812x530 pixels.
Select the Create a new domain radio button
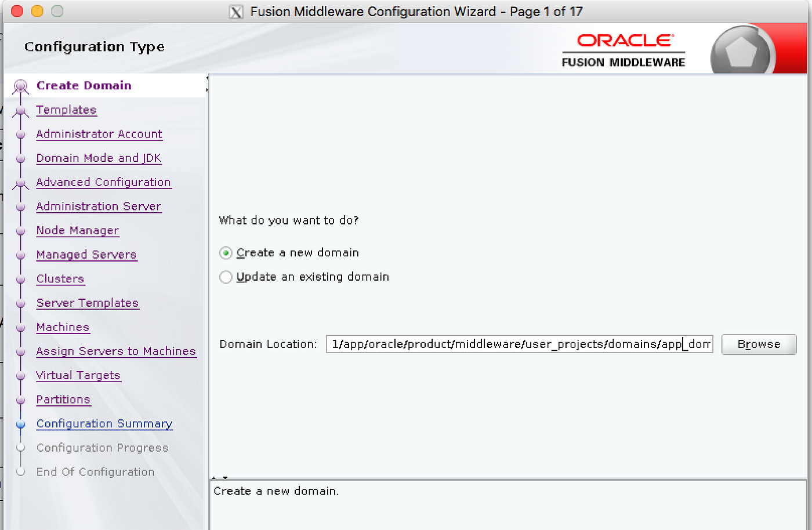[226, 253]
